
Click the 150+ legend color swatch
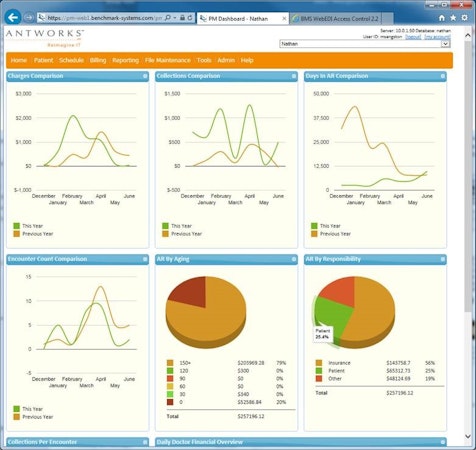(x=170, y=363)
